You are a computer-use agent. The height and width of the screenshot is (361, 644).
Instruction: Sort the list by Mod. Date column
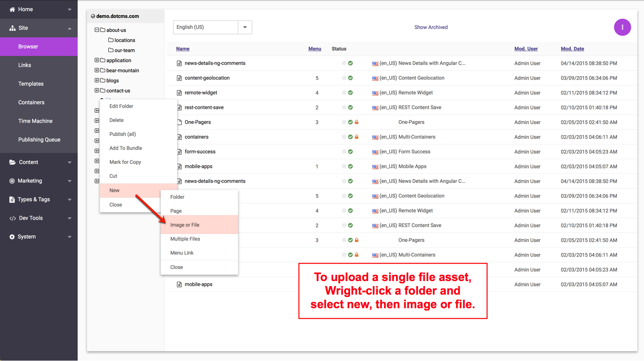pyautogui.click(x=572, y=49)
